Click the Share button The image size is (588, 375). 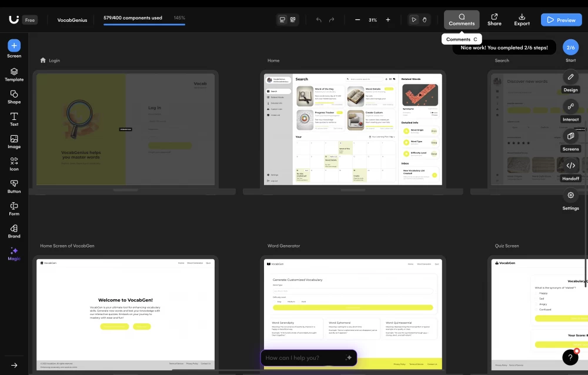click(x=495, y=19)
